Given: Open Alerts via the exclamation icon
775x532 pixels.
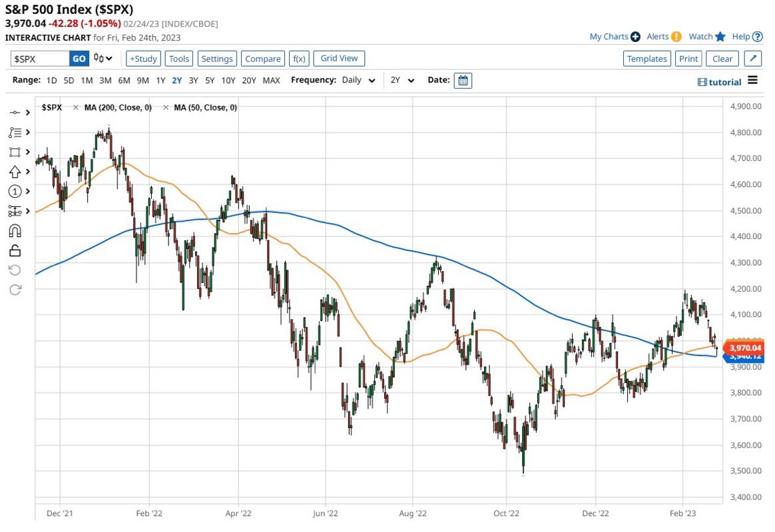Looking at the screenshot, I should coord(676,37).
